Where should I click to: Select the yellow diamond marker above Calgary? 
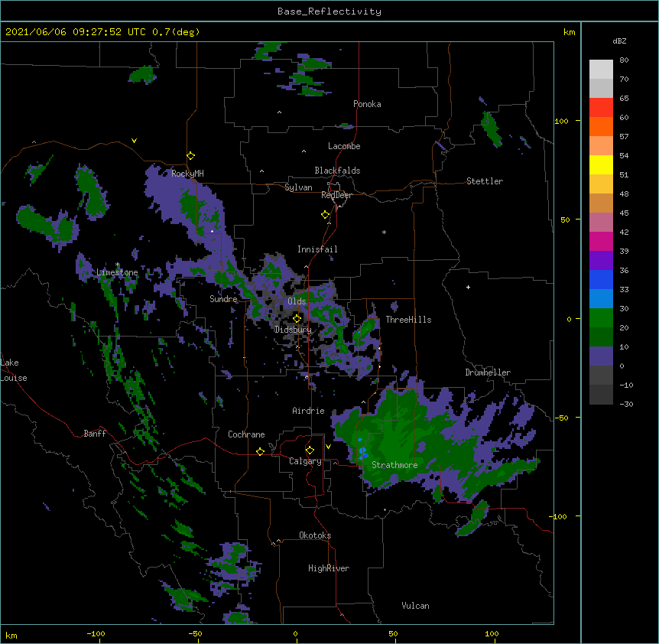310,450
